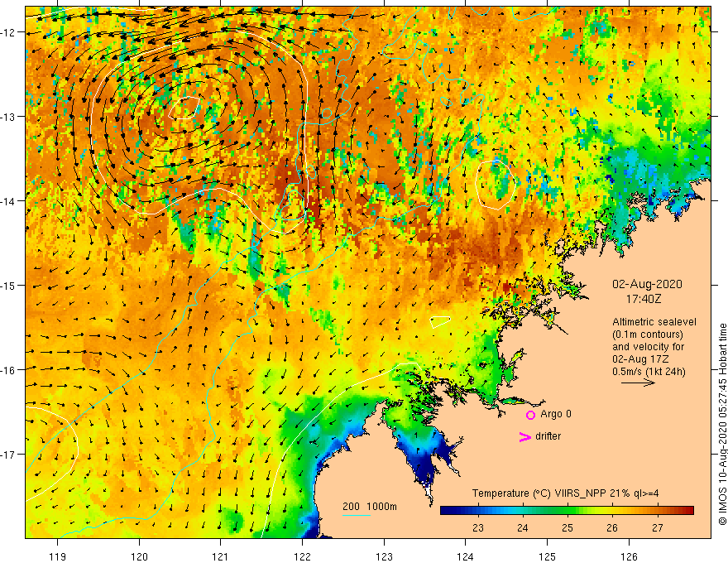Click the 24 value on temperature scale

(x=522, y=527)
